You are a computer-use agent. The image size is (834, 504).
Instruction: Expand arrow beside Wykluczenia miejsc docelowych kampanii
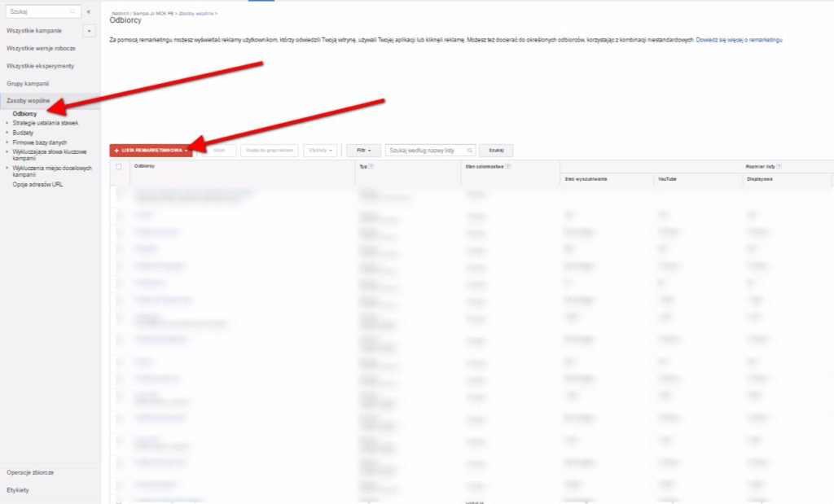pyautogui.click(x=7, y=168)
